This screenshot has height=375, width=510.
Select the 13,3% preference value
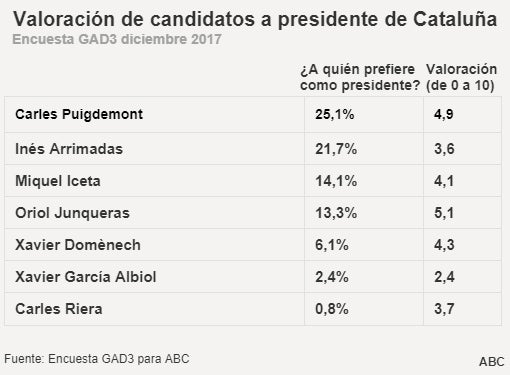pyautogui.click(x=336, y=213)
